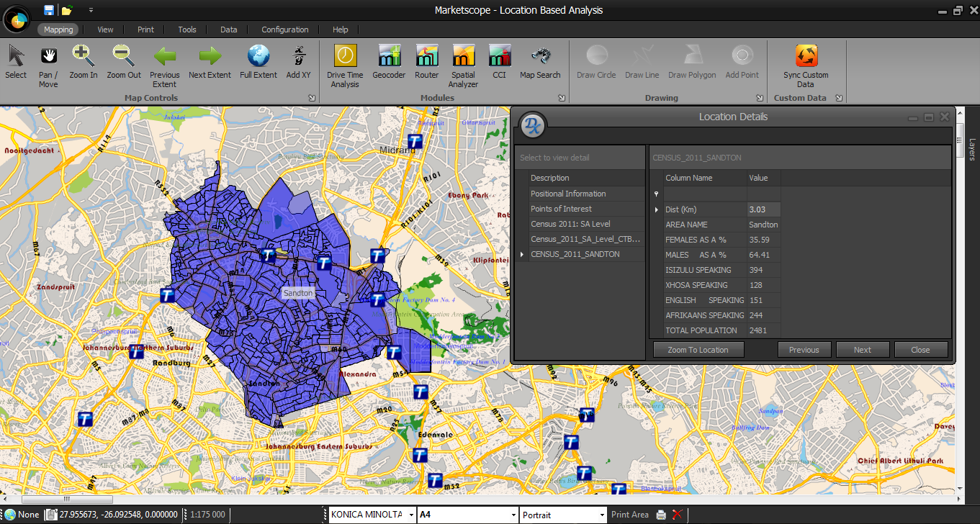This screenshot has height=524, width=980.
Task: Select the Add Point tool
Action: pos(742,61)
